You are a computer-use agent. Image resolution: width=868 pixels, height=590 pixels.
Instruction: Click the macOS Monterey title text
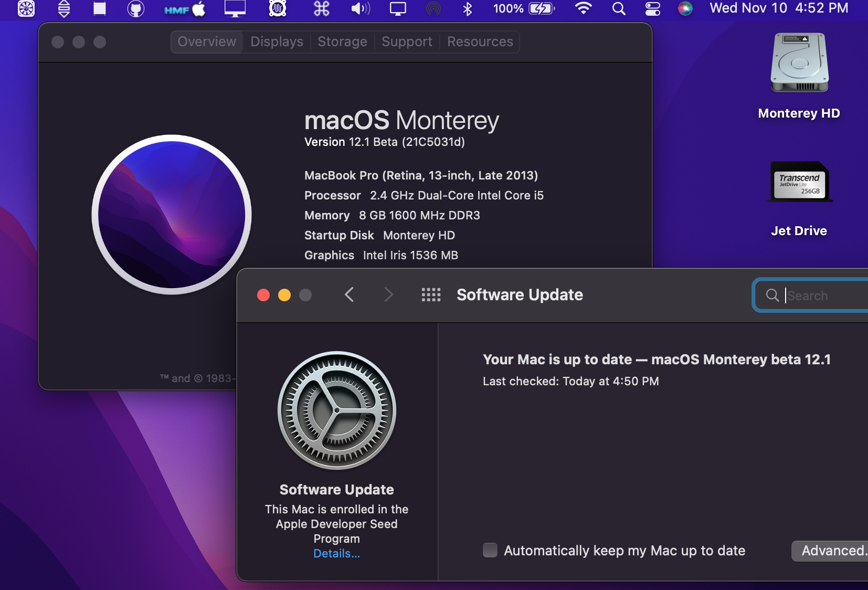click(401, 120)
